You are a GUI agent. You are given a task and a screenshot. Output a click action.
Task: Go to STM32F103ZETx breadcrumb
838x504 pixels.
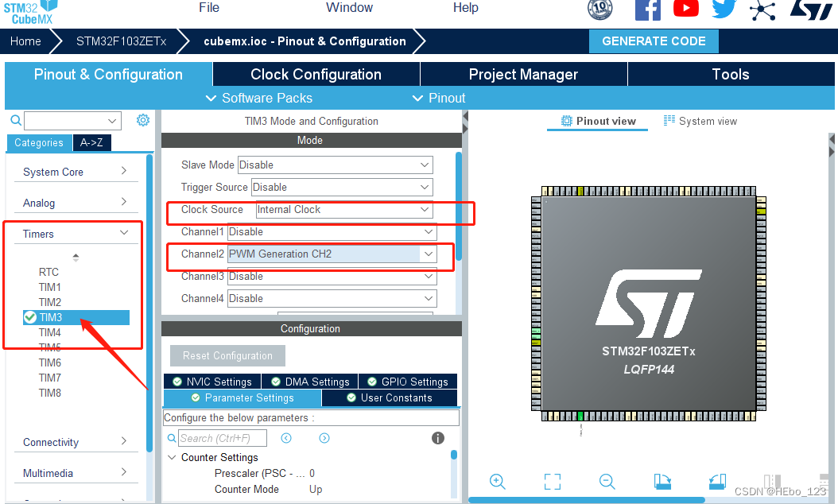click(x=122, y=41)
